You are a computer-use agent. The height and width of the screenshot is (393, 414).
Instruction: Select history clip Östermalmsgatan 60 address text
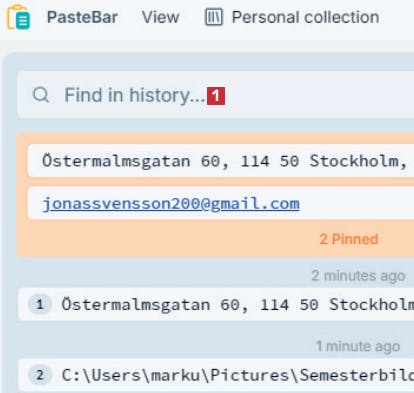pos(238,305)
